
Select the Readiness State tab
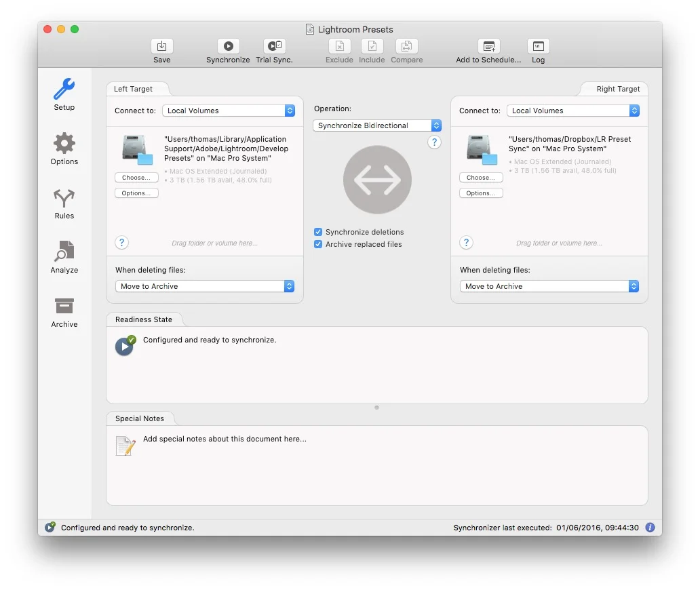144,319
